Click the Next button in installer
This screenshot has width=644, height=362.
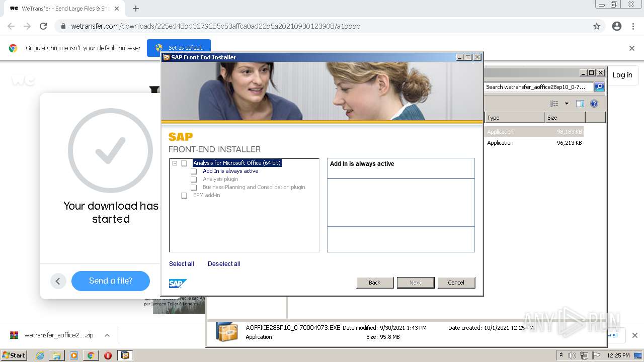(x=416, y=283)
